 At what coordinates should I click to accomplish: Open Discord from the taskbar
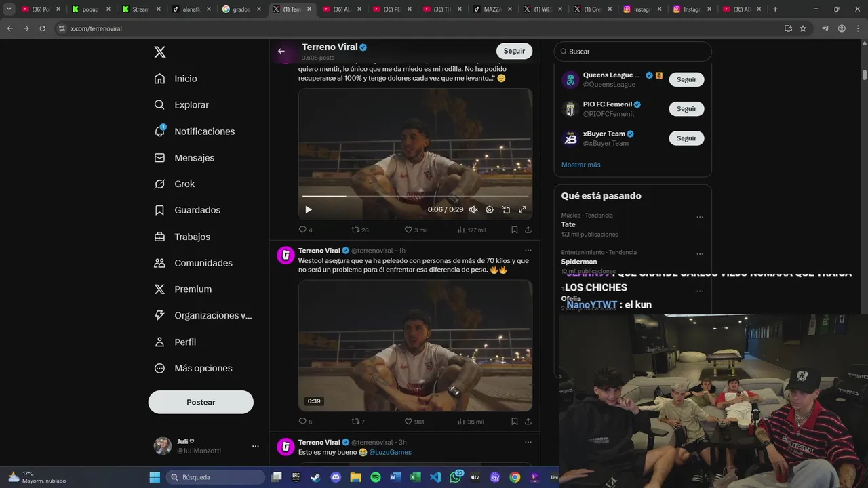pyautogui.click(x=336, y=477)
